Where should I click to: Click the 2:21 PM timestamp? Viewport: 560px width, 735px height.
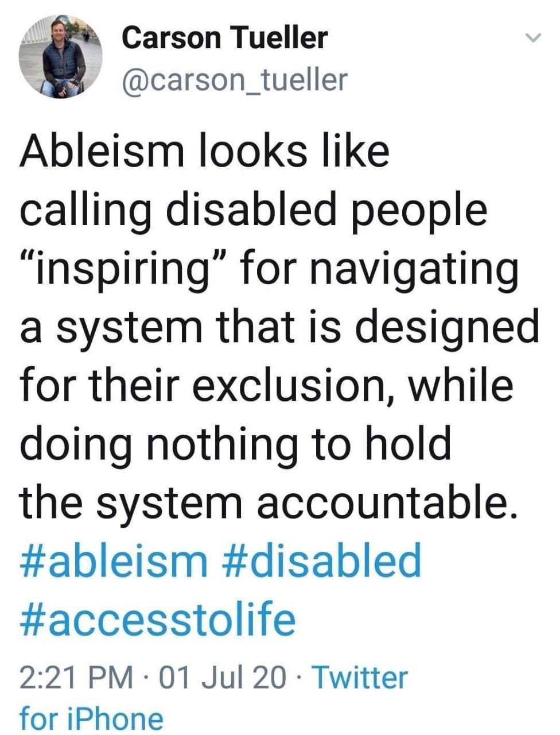pyautogui.click(x=76, y=678)
